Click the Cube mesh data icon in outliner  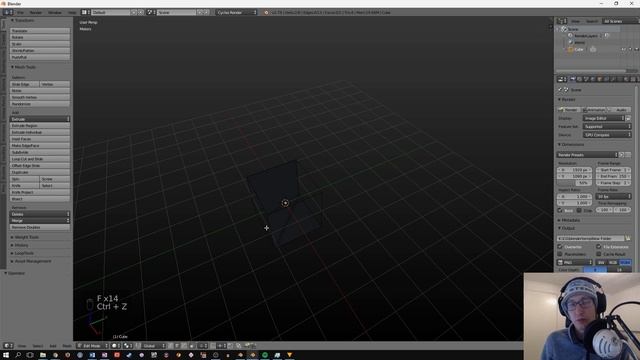point(593,49)
